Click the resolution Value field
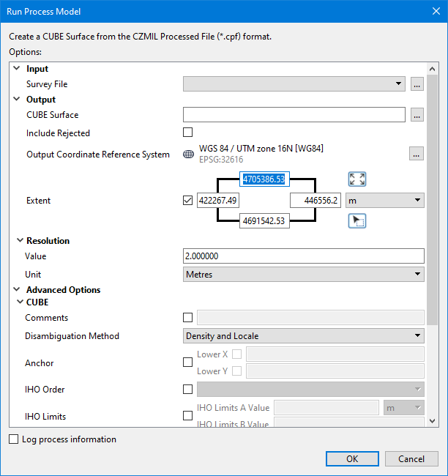 [303, 256]
